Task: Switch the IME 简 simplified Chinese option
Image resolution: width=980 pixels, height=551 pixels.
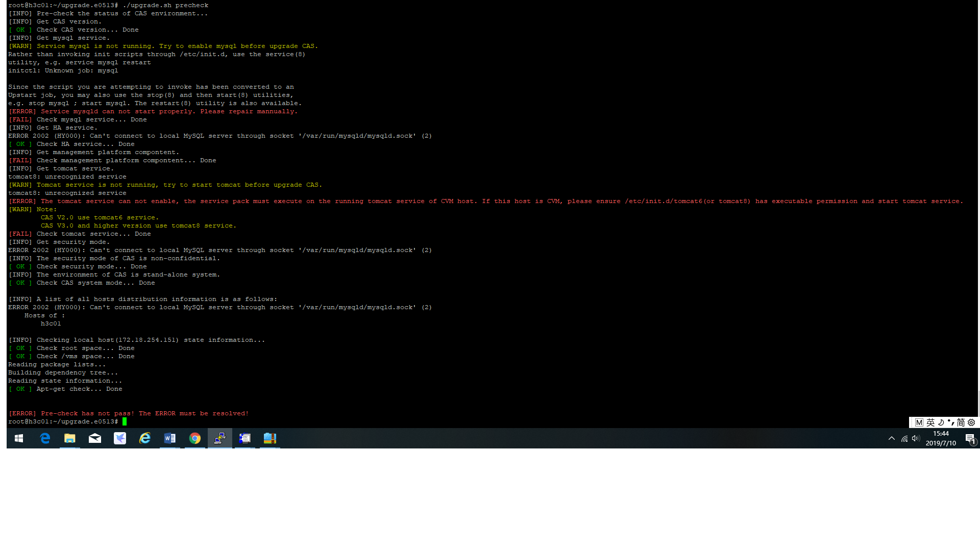Action: 961,422
